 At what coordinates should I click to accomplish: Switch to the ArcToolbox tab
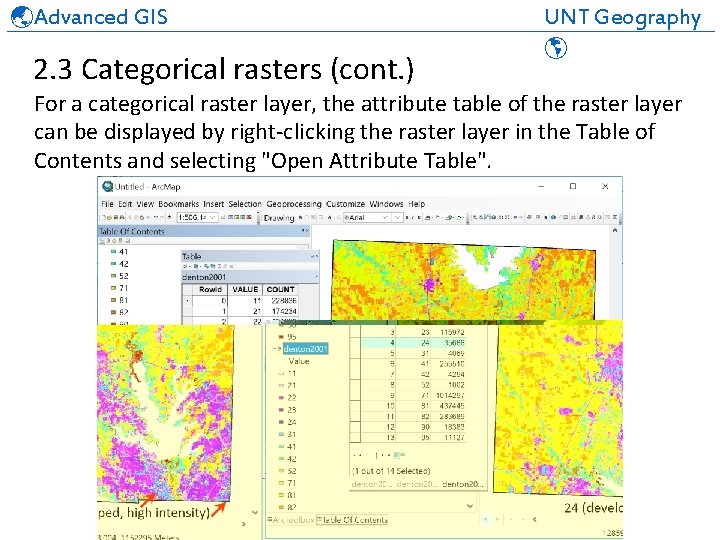point(291,520)
